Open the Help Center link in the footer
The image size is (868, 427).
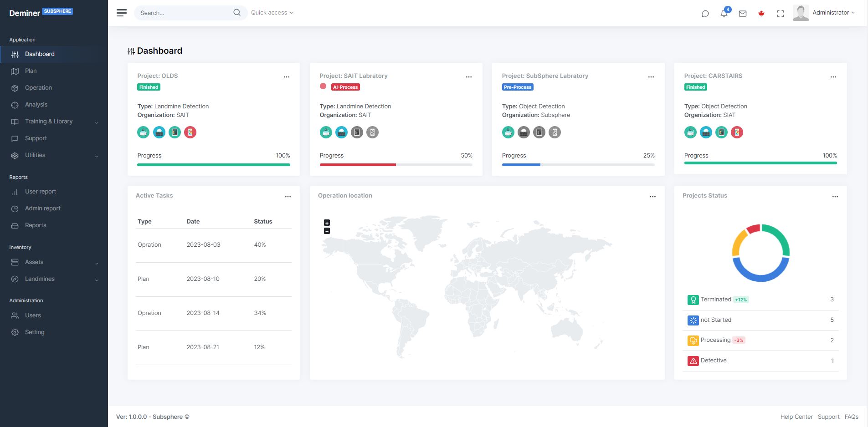click(x=796, y=417)
